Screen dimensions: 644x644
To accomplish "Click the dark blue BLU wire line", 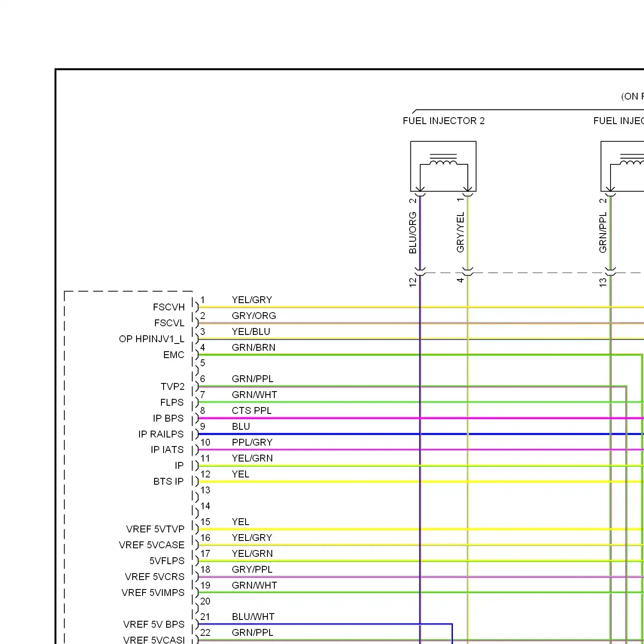I will [x=421, y=434].
